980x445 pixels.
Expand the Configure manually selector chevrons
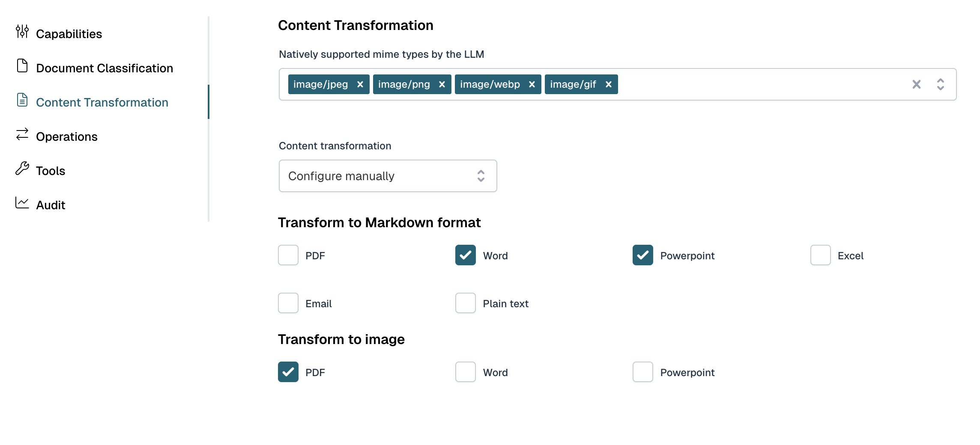[481, 175]
